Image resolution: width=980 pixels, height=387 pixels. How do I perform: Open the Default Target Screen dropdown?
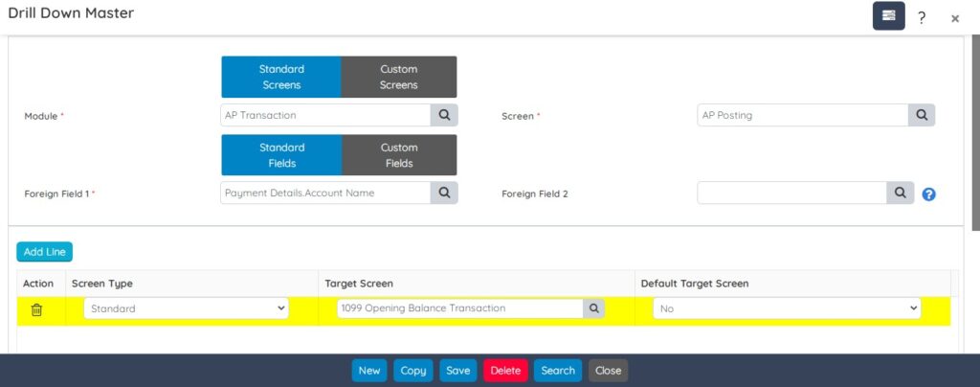[x=787, y=308]
